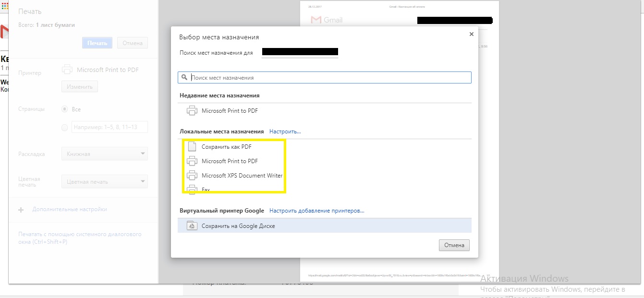The image size is (644, 298).
Task: Click Gmail logo in print preview page
Action: point(328,20)
